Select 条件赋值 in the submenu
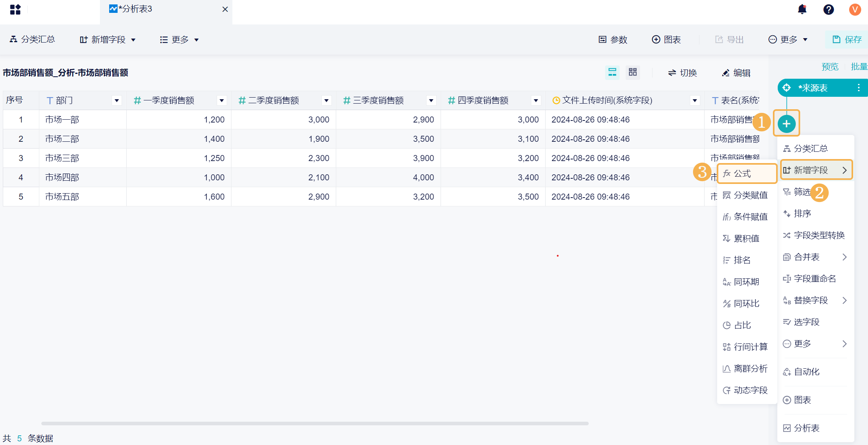Screen dimensions: 868x445 pos(747,216)
